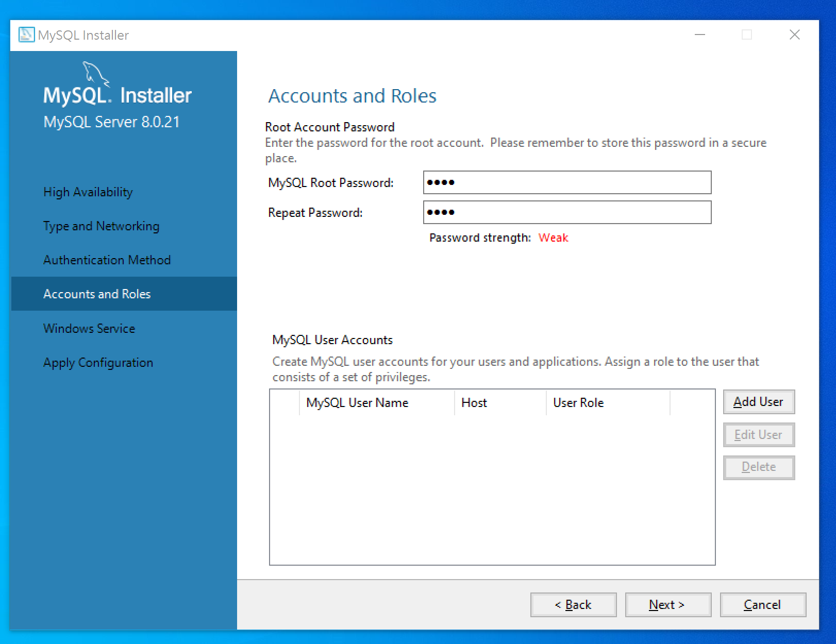
Task: Open the High Availability step
Action: tap(88, 192)
